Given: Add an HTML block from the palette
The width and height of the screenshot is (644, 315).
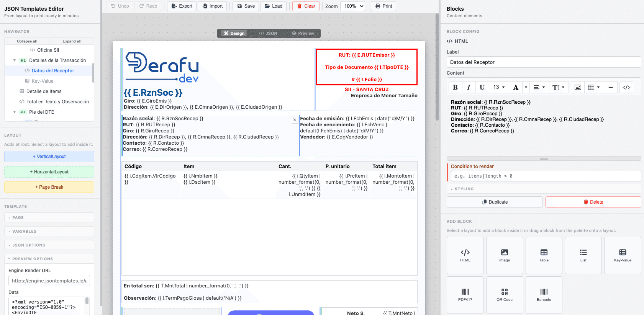Looking at the screenshot, I should [x=465, y=255].
